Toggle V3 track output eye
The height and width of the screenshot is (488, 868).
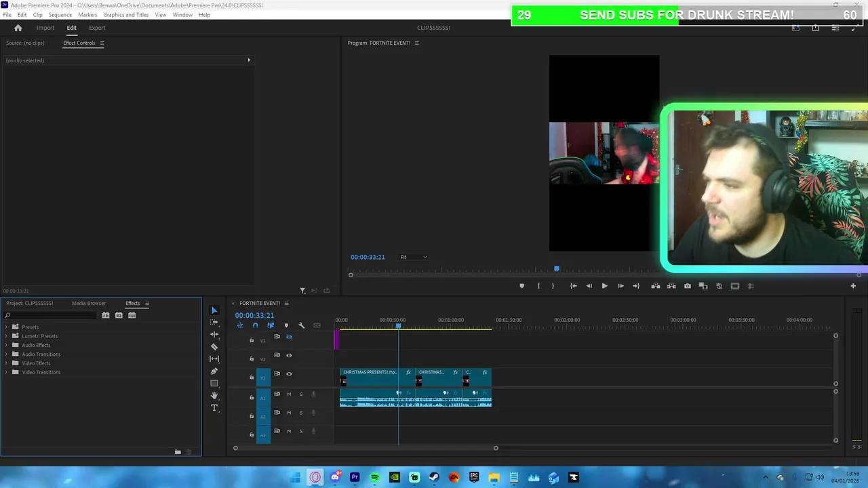point(289,337)
